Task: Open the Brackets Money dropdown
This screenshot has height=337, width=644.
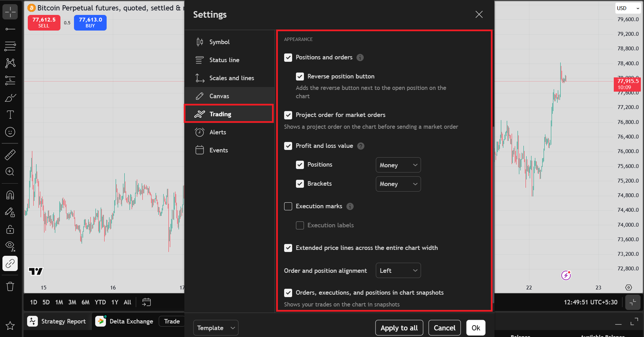Action: coord(398,184)
